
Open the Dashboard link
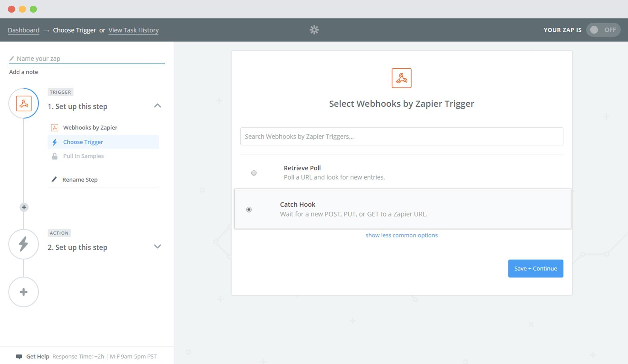(24, 30)
